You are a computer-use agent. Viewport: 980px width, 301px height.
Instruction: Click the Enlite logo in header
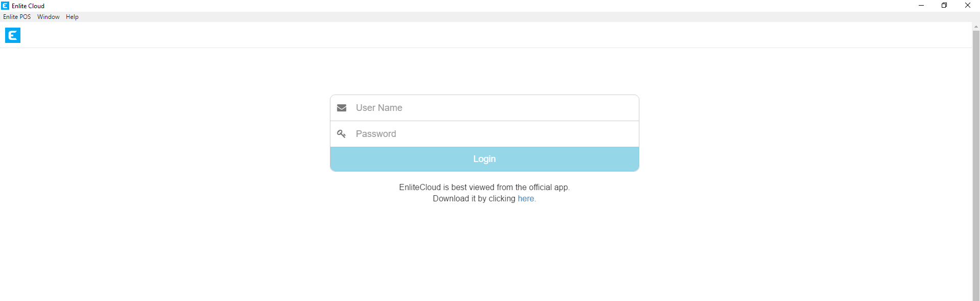click(x=13, y=35)
